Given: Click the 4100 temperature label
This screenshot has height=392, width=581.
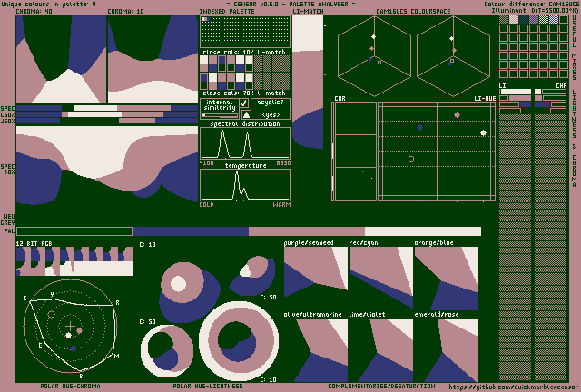Looking at the screenshot, I should pos(206,163).
